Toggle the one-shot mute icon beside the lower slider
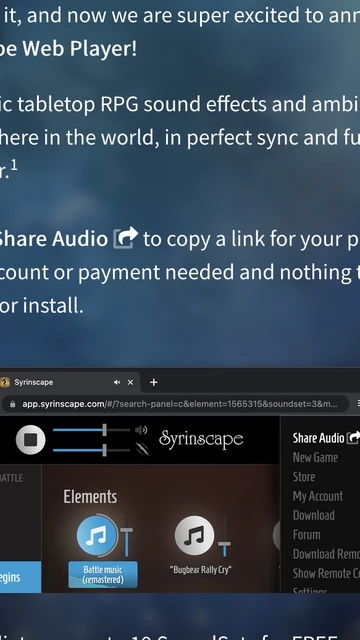360x640 pixels. pyautogui.click(x=142, y=449)
